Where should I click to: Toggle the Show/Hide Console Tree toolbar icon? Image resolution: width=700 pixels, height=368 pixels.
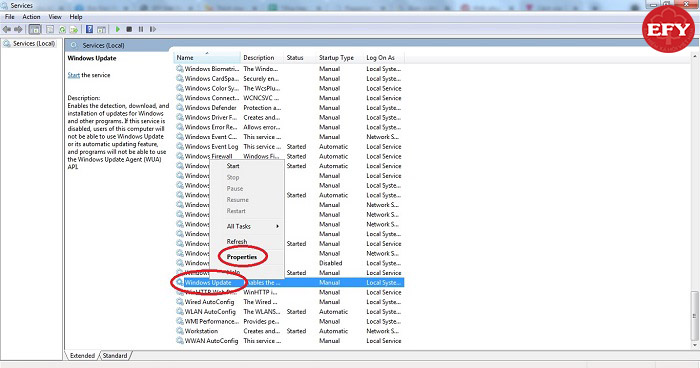coord(35,29)
